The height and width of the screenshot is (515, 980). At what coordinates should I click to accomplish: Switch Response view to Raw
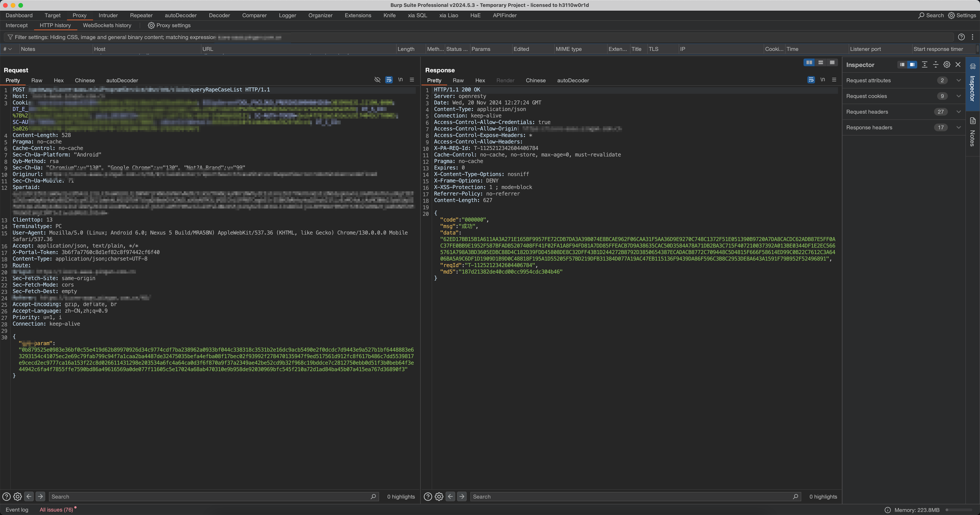click(x=458, y=80)
